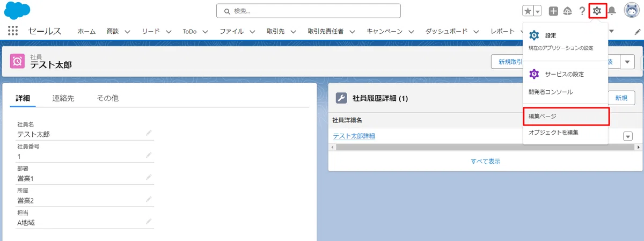Click the すべて表示 link

click(486, 161)
